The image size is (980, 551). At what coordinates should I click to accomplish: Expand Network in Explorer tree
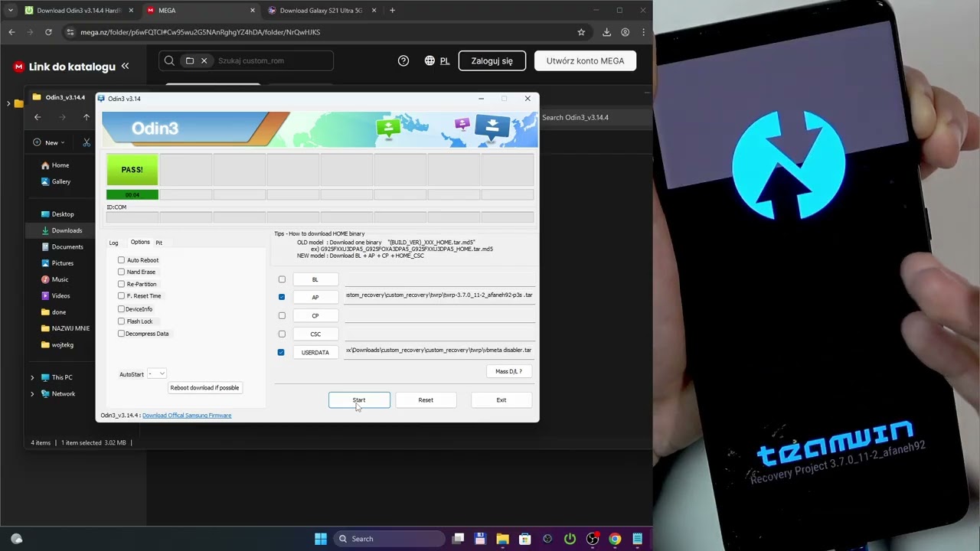pos(32,394)
